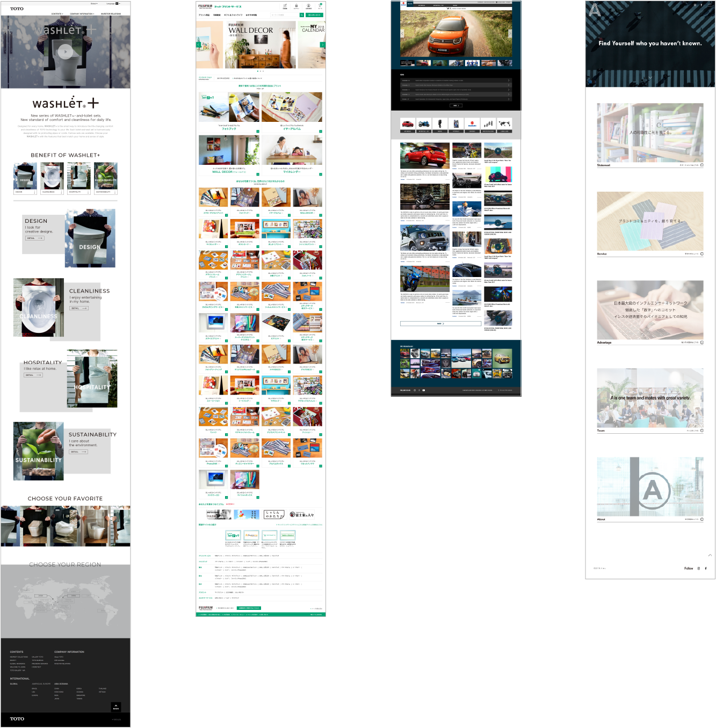The width and height of the screenshot is (716, 728).
Task: Play the WASHLET+ hero video
Action: click(66, 52)
